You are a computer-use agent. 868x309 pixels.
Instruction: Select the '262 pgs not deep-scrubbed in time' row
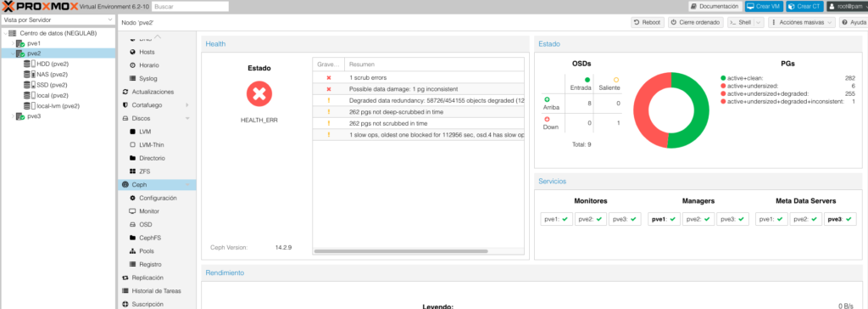[419, 112]
